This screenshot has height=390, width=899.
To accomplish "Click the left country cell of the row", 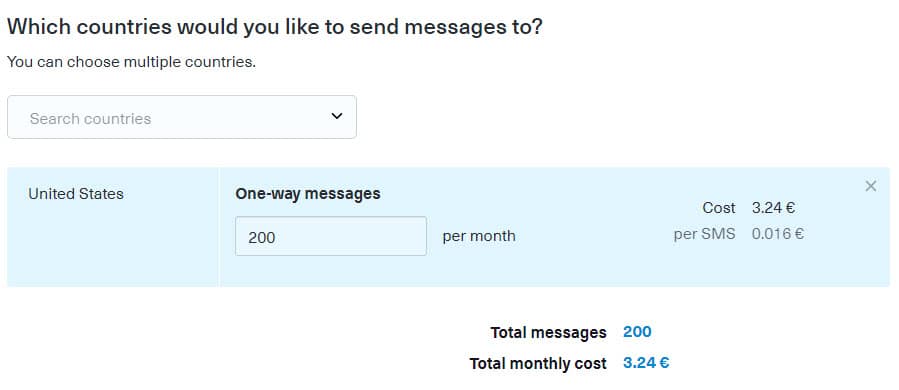I will pyautogui.click(x=113, y=227).
